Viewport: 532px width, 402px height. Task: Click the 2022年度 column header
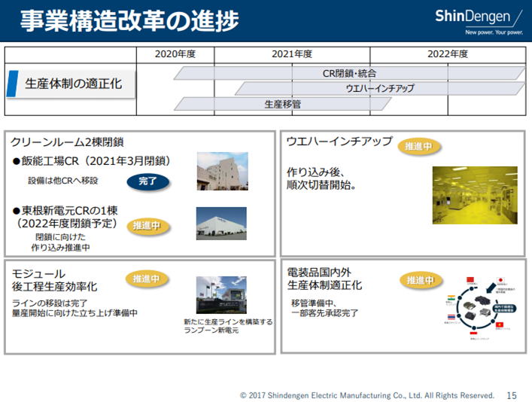(x=448, y=54)
